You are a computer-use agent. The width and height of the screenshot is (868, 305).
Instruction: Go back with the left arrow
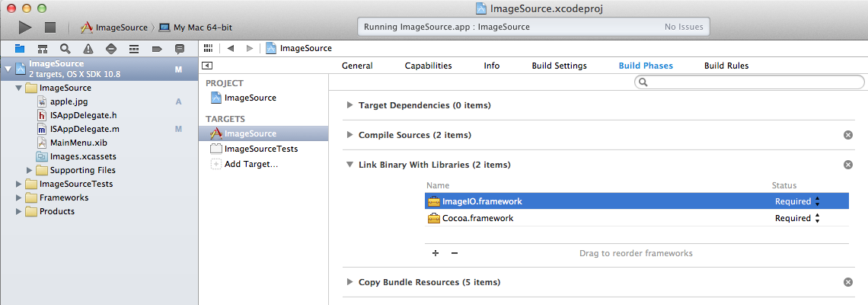[x=231, y=48]
